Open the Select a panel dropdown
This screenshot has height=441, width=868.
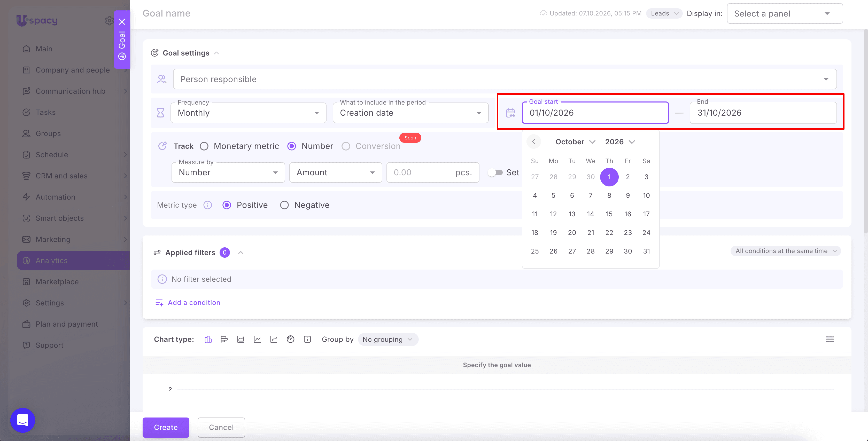[785, 13]
